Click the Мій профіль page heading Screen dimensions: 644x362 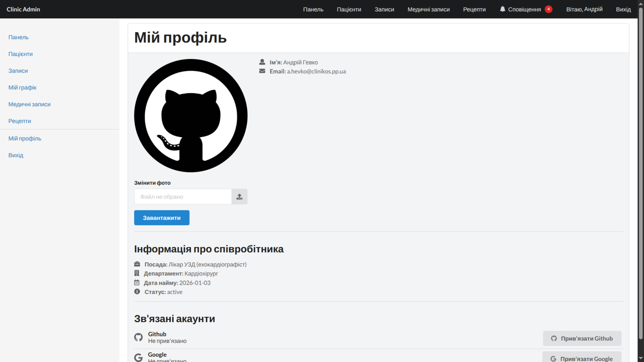180,38
